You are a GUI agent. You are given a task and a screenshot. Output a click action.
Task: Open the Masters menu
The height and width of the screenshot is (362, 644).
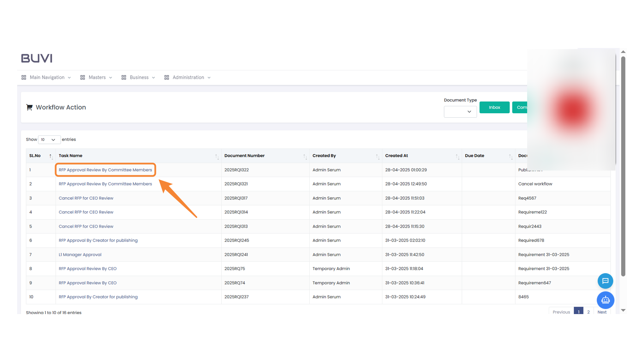pyautogui.click(x=96, y=77)
